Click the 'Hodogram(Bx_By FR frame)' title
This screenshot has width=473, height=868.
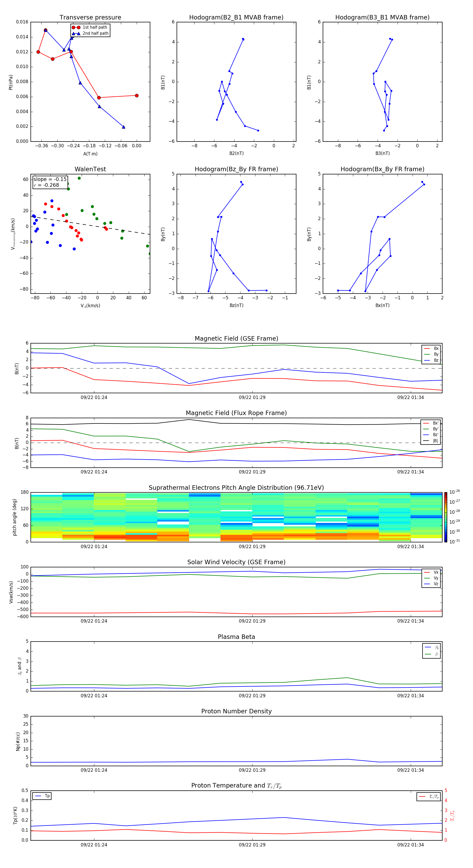[x=382, y=169]
